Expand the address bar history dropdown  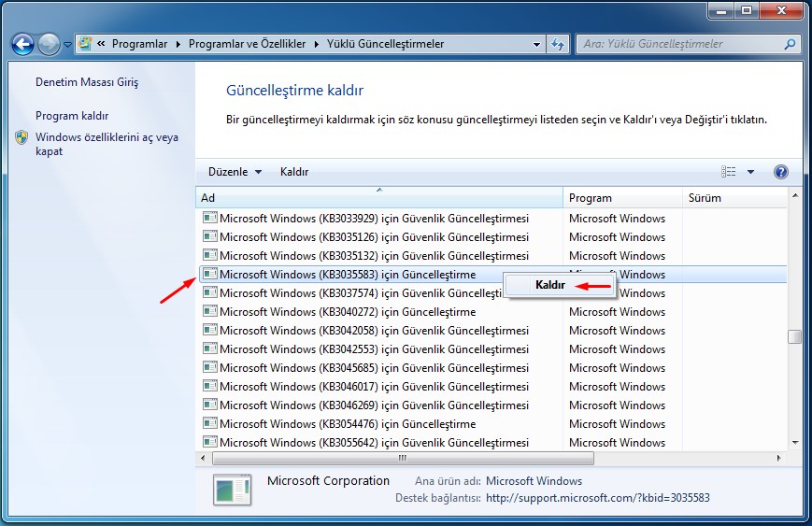coord(536,44)
